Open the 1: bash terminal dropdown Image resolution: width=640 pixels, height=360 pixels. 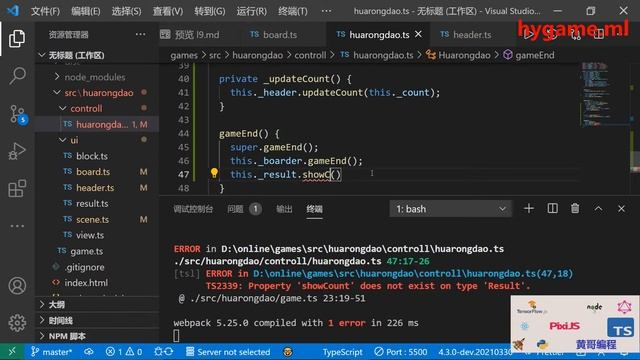coord(450,209)
